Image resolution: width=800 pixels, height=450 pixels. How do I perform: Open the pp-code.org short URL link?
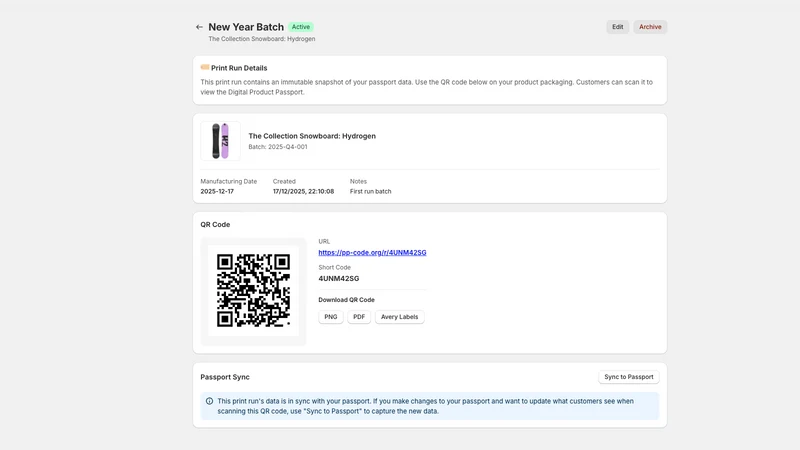pyautogui.click(x=372, y=253)
